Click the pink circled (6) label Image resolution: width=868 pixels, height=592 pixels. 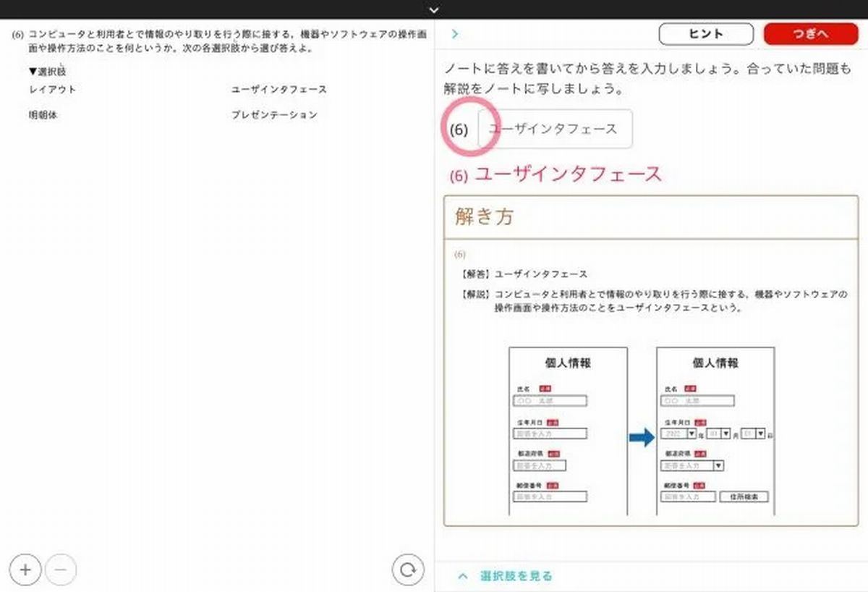[x=459, y=130]
